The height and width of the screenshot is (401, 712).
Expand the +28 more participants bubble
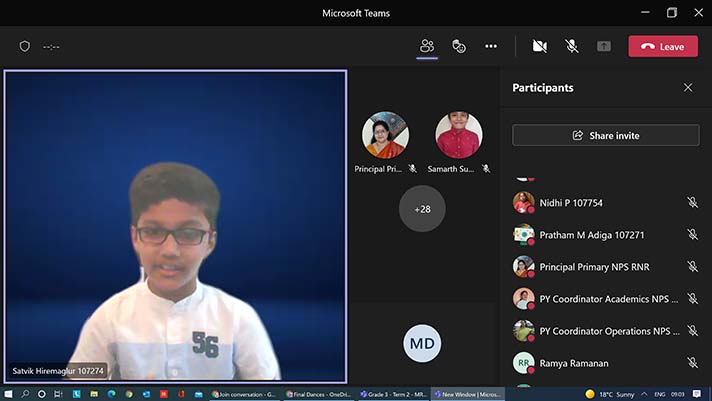(x=422, y=209)
